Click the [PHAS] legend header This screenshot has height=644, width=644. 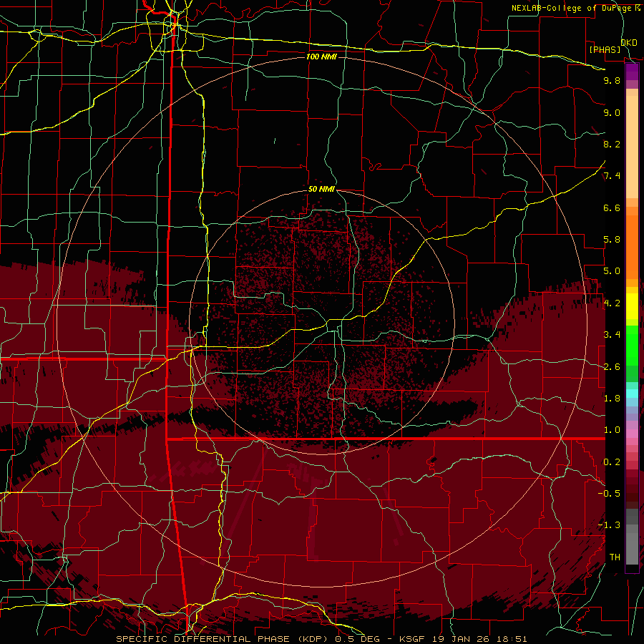click(605, 49)
